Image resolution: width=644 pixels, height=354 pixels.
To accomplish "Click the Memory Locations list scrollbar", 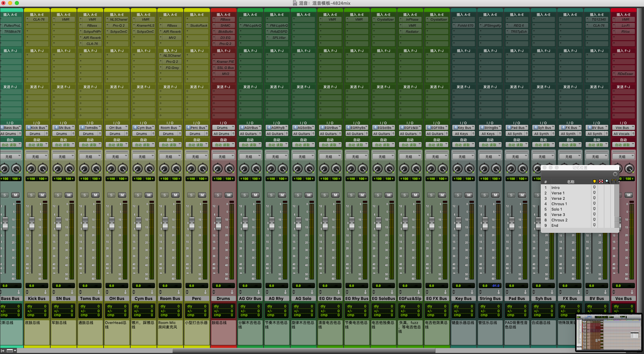I will pyautogui.click(x=617, y=206).
